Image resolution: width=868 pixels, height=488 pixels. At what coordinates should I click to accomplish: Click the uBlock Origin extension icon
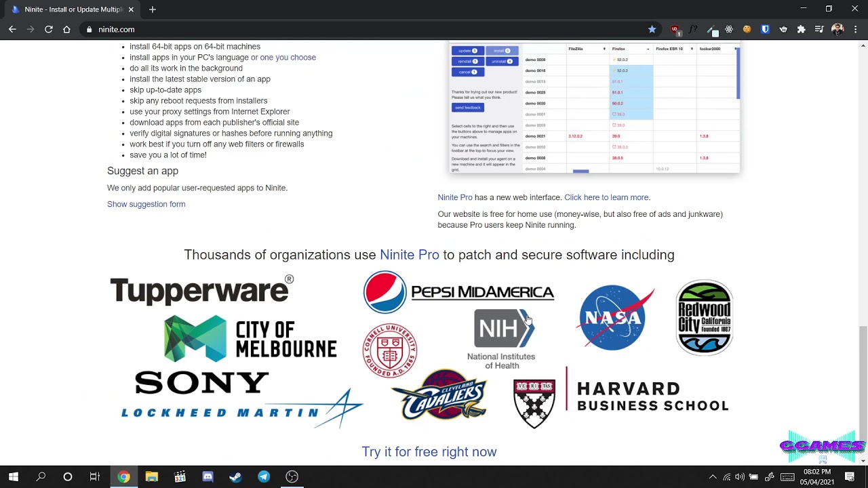675,29
